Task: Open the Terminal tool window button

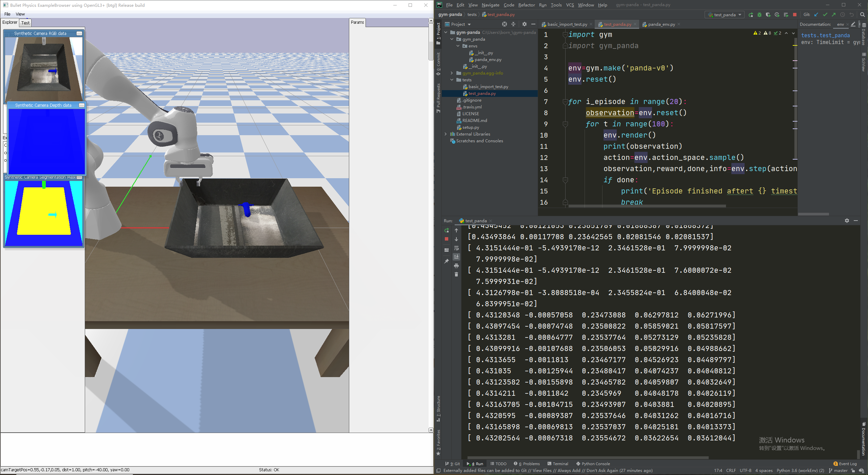Action: click(x=558, y=464)
